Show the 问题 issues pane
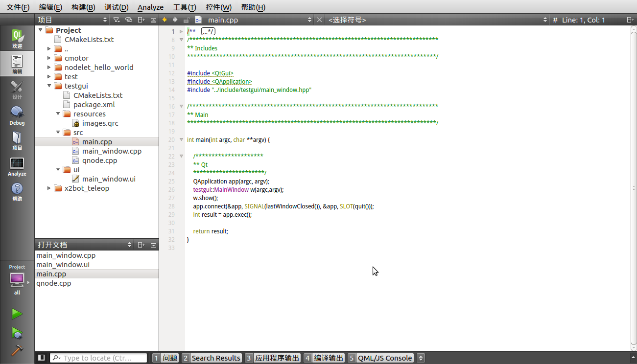The width and height of the screenshot is (637, 364). point(165,358)
